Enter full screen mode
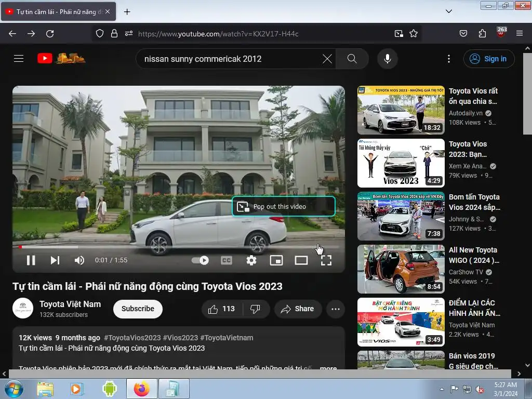The image size is (532, 399). (326, 260)
